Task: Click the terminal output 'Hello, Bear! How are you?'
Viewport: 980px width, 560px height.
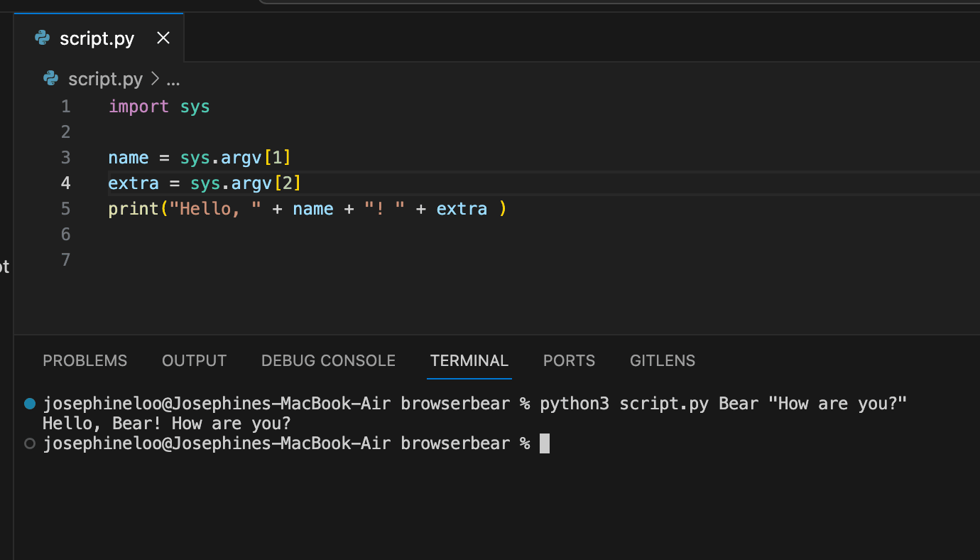Action: point(167,424)
